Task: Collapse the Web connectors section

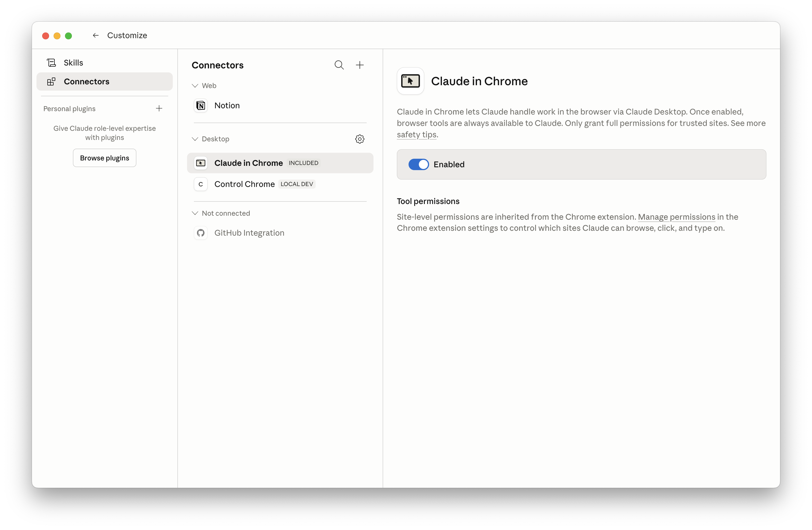Action: [195, 85]
